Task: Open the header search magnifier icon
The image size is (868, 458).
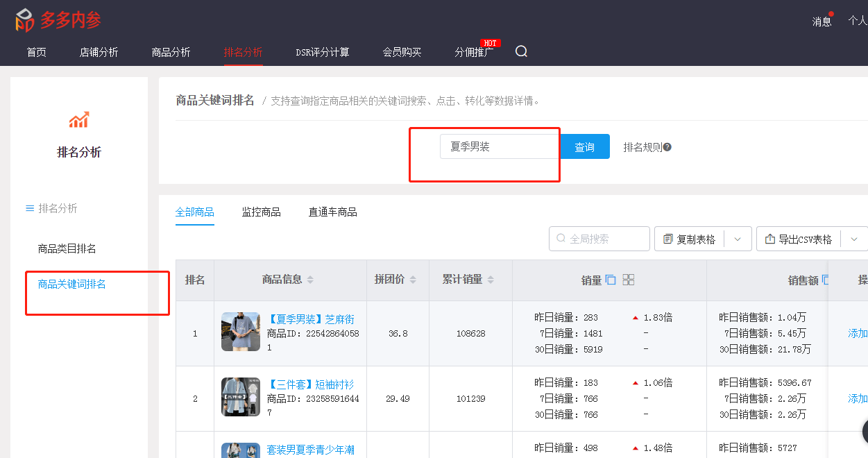Action: pyautogui.click(x=521, y=51)
